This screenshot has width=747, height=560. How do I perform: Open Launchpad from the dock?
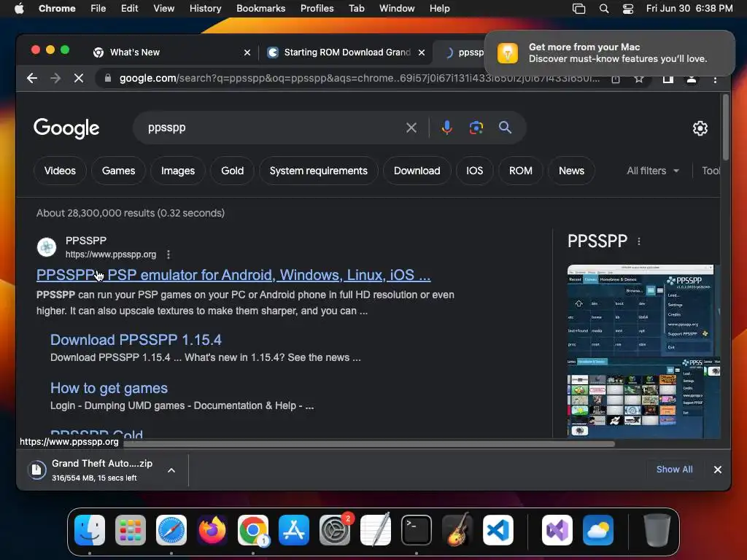coord(131,530)
